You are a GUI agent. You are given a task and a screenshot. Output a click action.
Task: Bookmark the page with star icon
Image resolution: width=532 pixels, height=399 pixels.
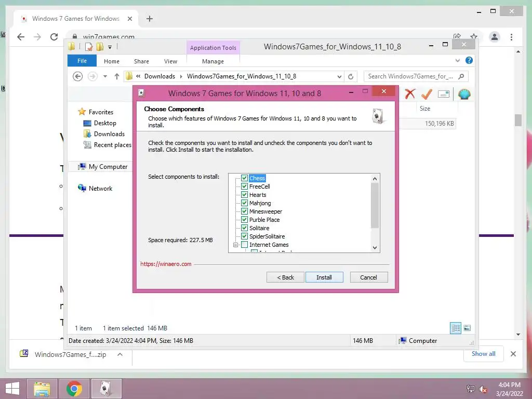474,36
